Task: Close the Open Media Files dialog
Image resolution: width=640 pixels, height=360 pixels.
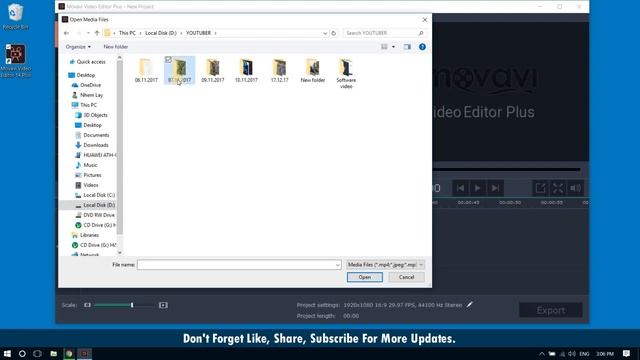Action: pos(424,20)
